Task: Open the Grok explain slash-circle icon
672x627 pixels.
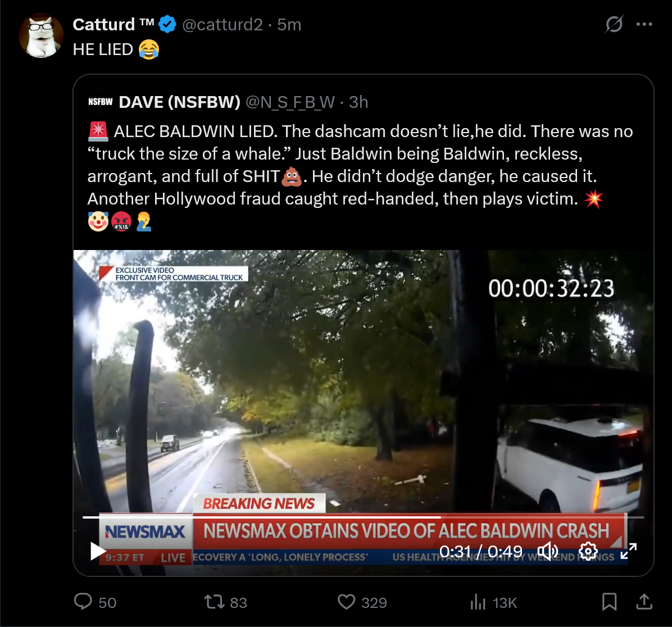Action: pos(614,24)
